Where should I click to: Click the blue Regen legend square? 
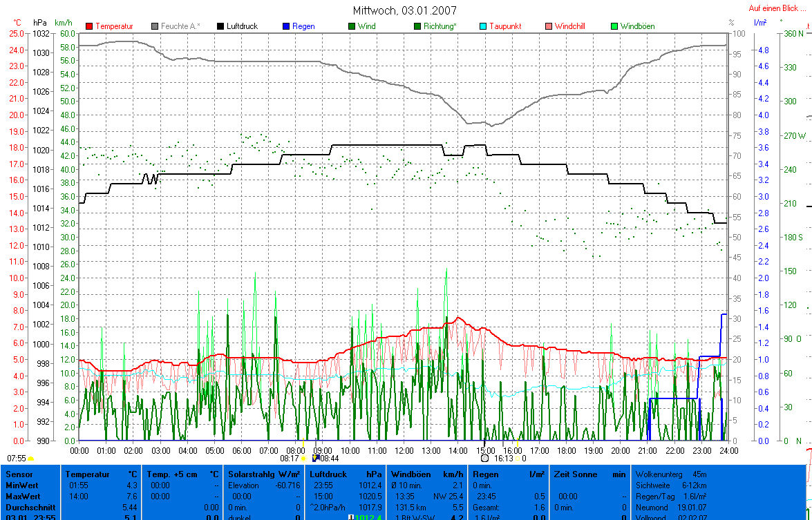tap(286, 26)
